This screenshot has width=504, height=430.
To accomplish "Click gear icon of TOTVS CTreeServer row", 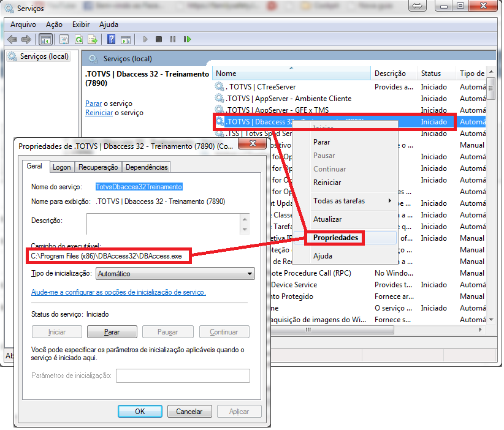I will [x=220, y=87].
